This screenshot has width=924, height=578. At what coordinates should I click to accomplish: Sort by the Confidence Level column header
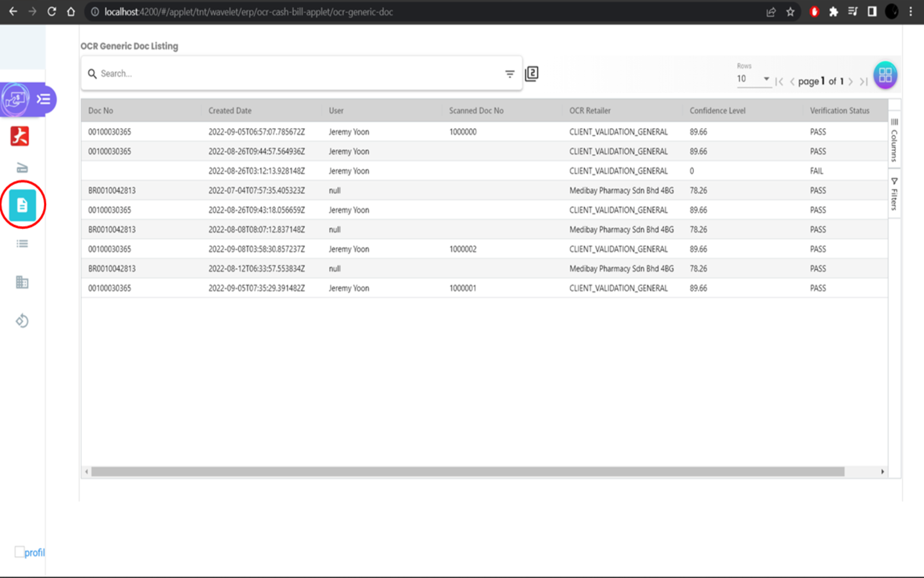click(x=717, y=110)
